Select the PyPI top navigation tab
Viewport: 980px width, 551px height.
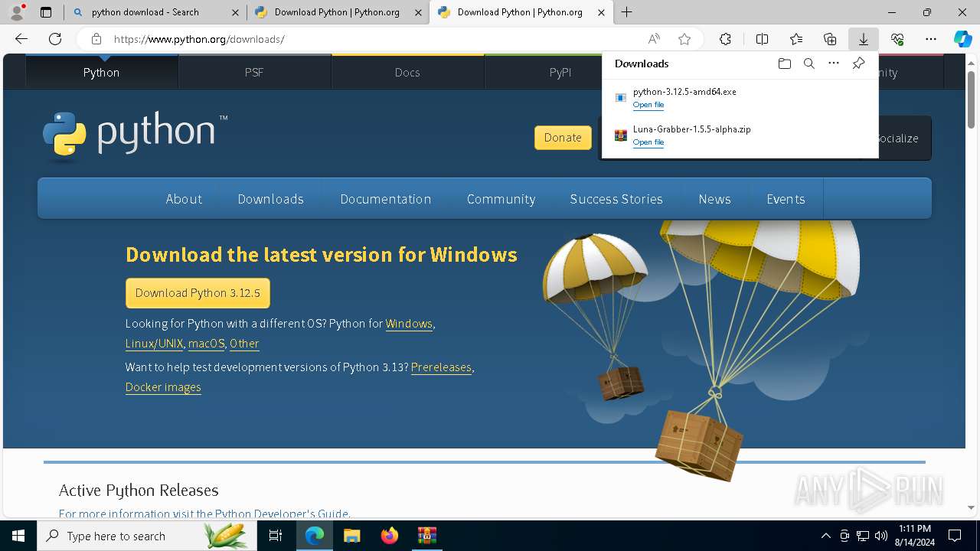(560, 72)
